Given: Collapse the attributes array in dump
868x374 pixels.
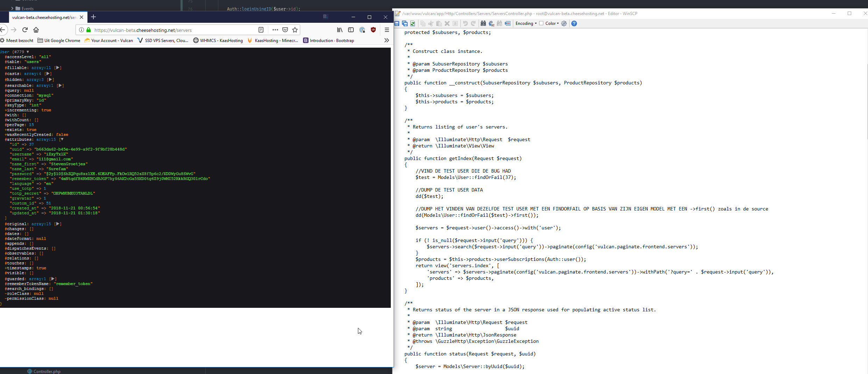Looking at the screenshot, I should click(62, 139).
